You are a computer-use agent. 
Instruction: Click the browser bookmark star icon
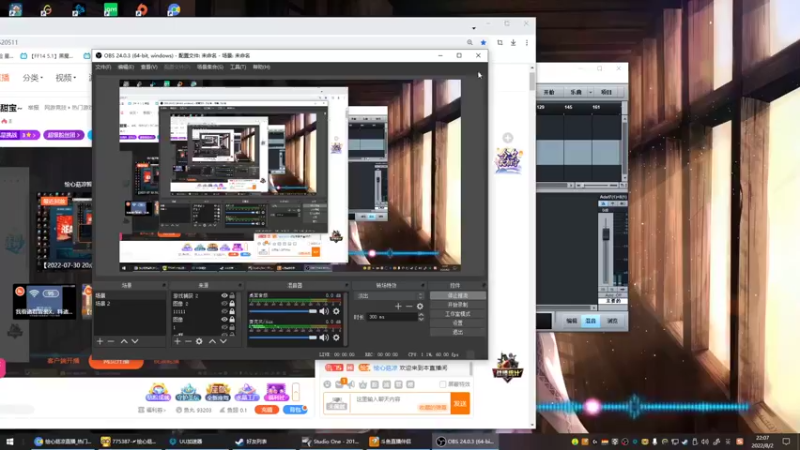483,43
